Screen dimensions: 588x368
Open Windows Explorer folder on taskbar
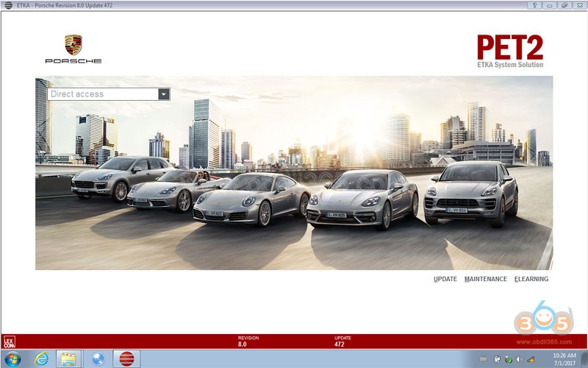click(x=69, y=359)
